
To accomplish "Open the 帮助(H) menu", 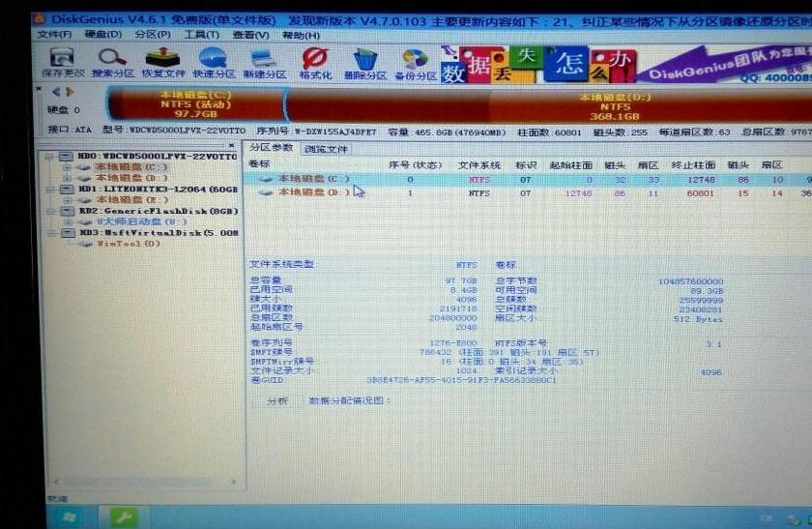I will pyautogui.click(x=301, y=35).
